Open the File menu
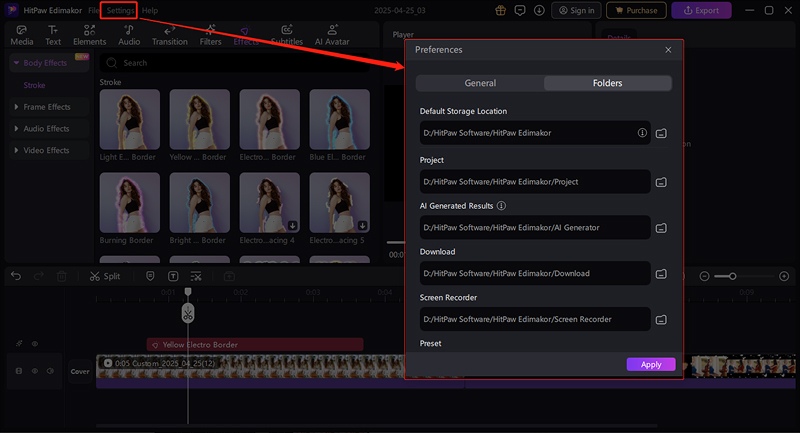 tap(93, 10)
